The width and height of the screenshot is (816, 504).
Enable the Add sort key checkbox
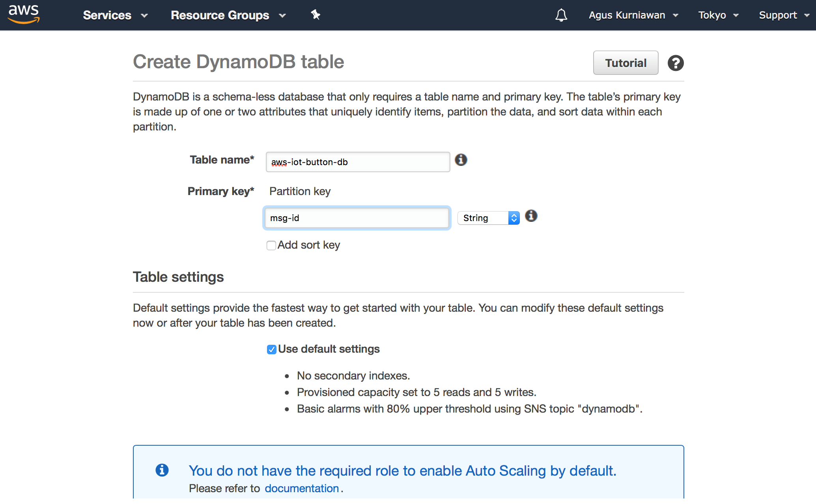point(271,245)
